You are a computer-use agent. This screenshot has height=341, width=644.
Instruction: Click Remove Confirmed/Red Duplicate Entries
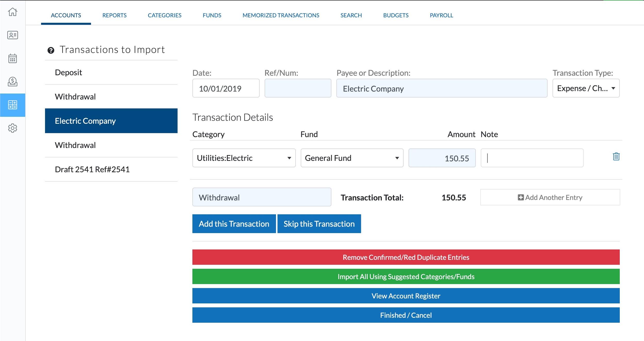pos(406,257)
